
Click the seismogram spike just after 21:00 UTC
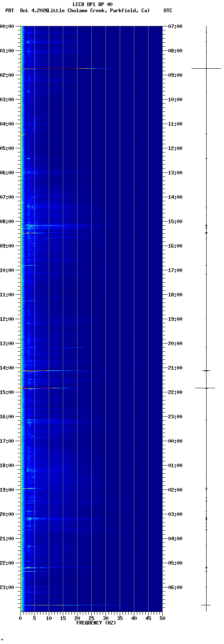tap(207, 371)
